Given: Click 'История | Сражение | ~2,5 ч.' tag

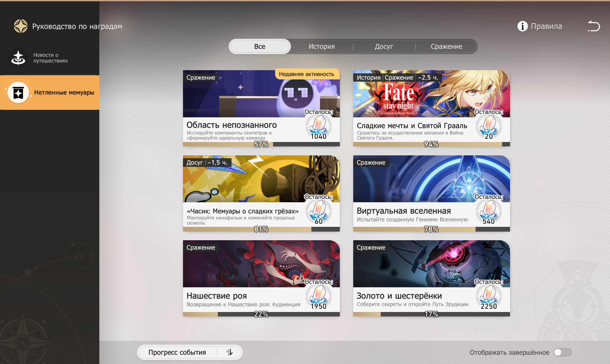Looking at the screenshot, I should pos(397,78).
